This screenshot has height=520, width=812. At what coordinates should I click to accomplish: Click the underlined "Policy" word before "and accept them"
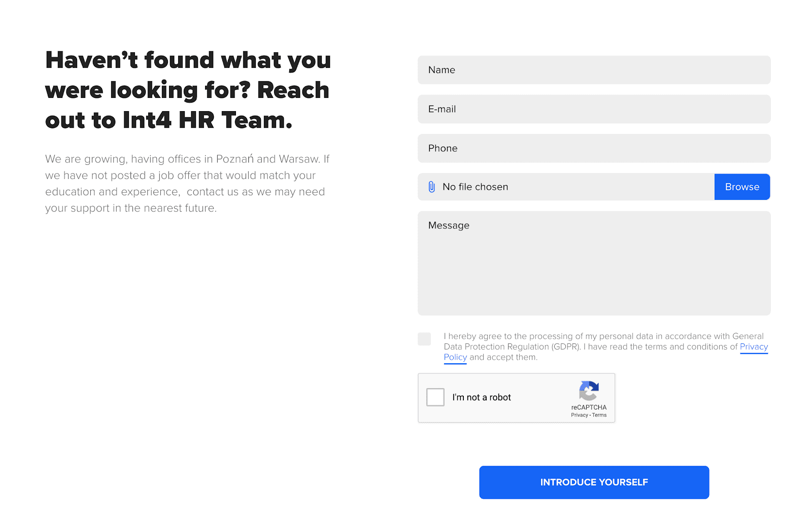[455, 357]
